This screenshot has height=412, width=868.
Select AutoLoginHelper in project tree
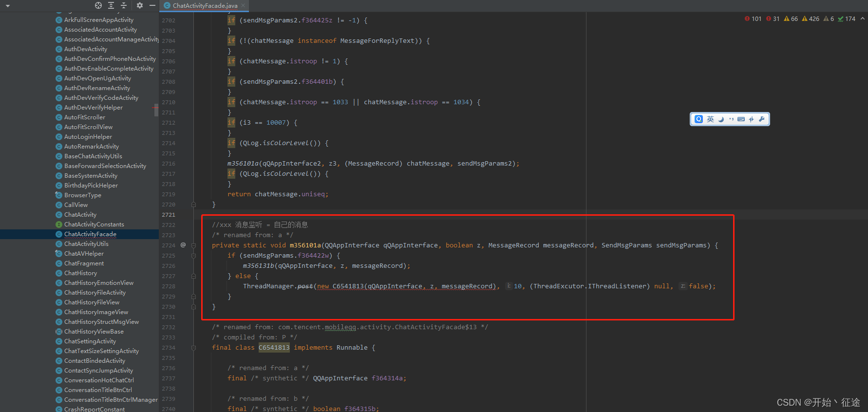pos(88,137)
